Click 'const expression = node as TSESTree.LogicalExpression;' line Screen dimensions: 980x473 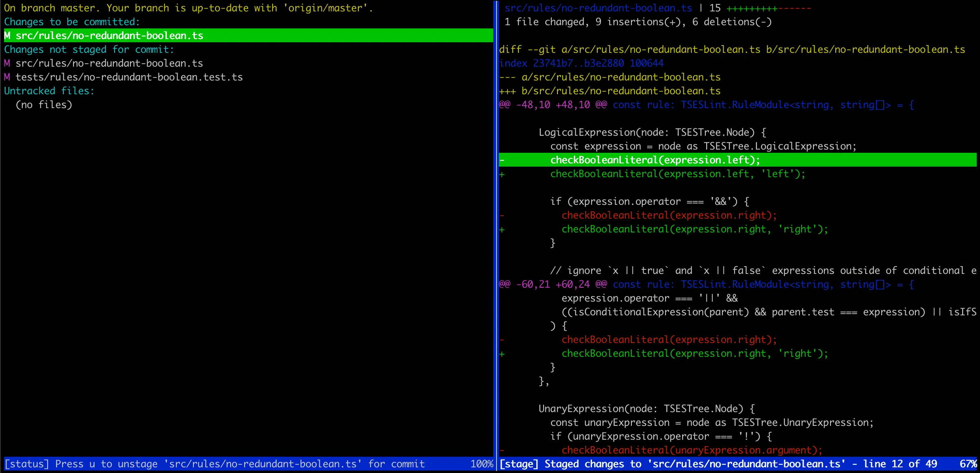coord(703,146)
